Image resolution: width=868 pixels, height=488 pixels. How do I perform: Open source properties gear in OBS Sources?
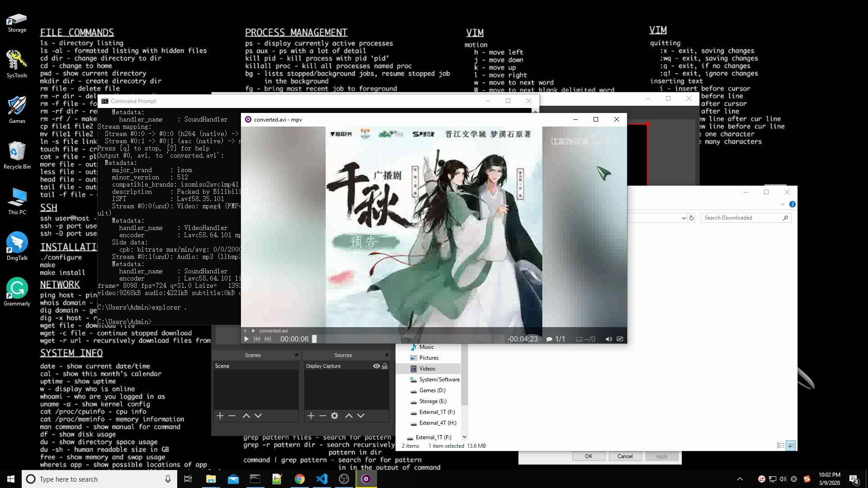(x=335, y=416)
